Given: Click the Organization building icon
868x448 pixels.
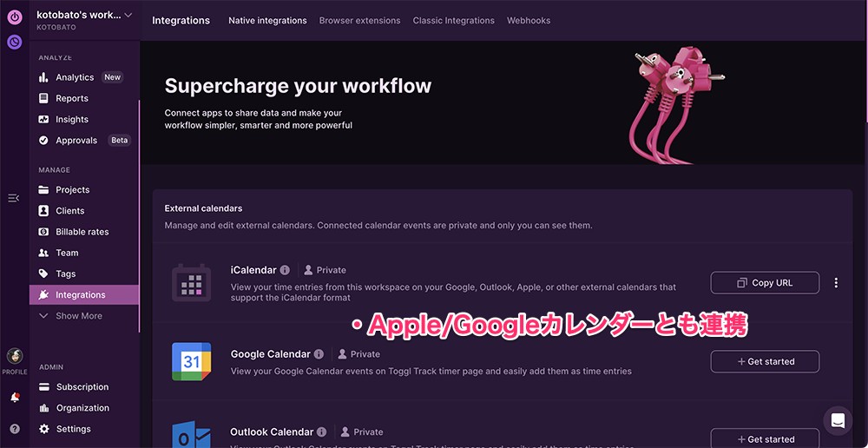Looking at the screenshot, I should [45, 408].
